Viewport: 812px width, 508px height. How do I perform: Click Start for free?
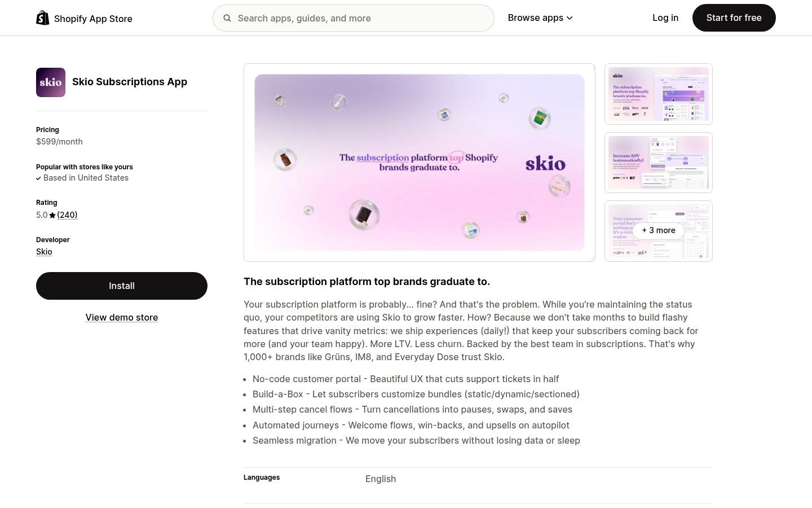(734, 17)
